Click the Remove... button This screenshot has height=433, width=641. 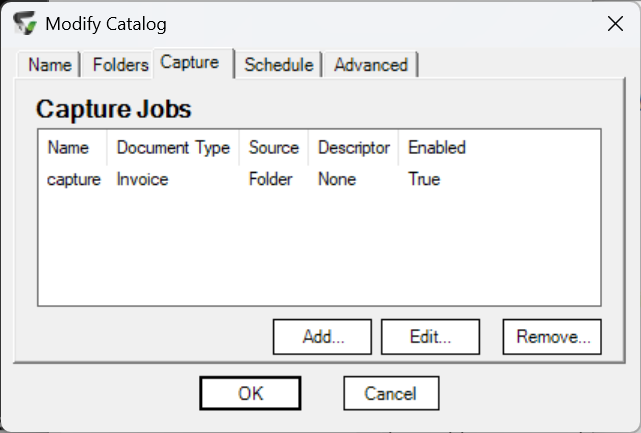(552, 337)
